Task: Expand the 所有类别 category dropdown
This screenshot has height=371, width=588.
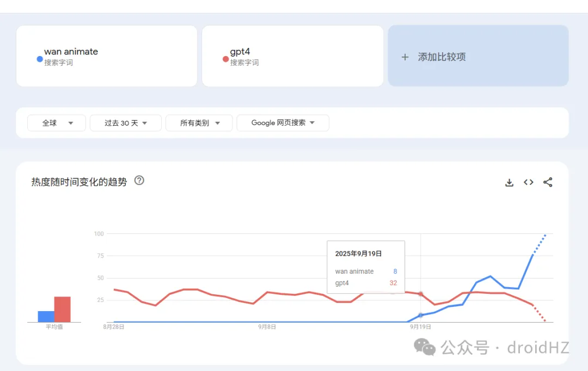Action: click(x=199, y=123)
